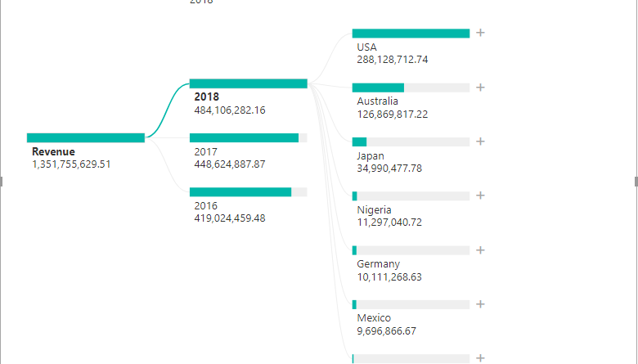Select the USA data bar

coord(411,34)
